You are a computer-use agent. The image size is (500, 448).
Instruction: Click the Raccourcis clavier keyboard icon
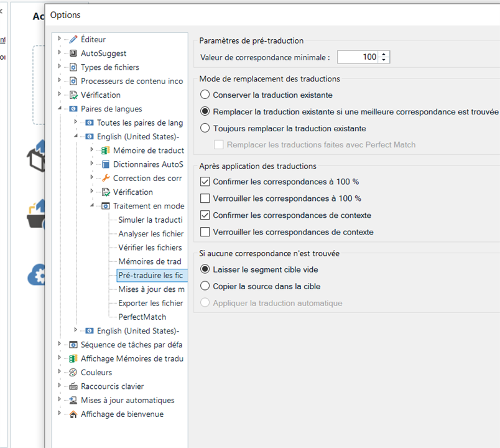click(73, 386)
